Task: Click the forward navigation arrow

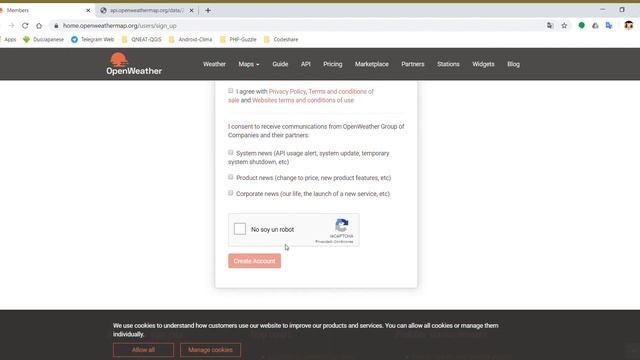Action: click(x=11, y=26)
